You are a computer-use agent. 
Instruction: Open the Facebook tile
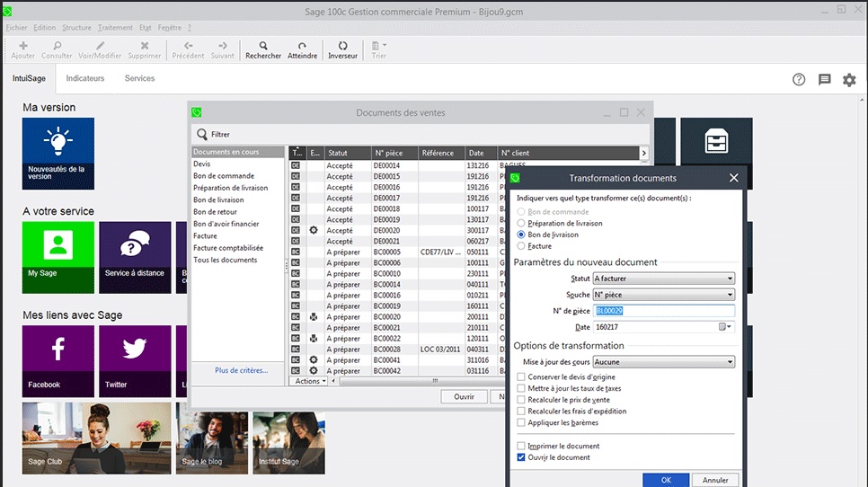tap(58, 361)
